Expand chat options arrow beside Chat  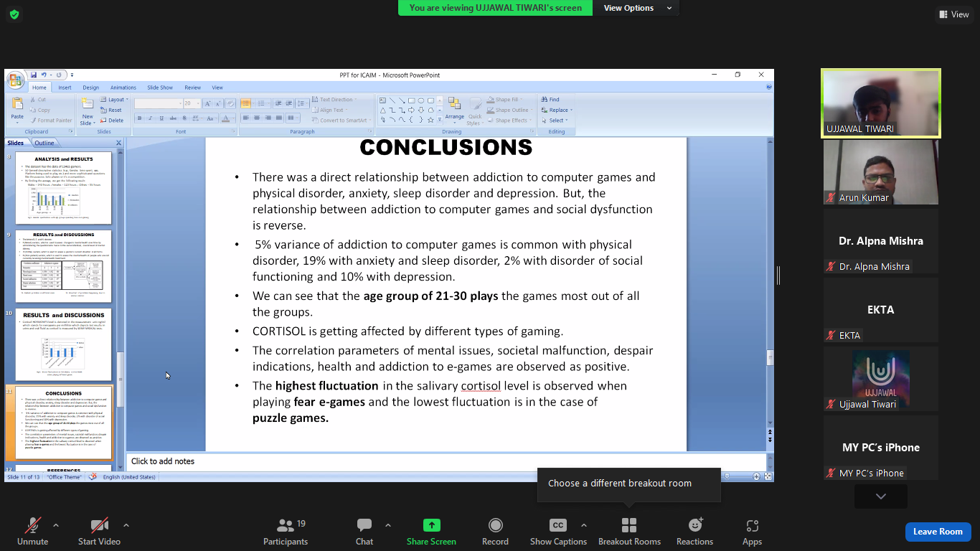coord(388,525)
